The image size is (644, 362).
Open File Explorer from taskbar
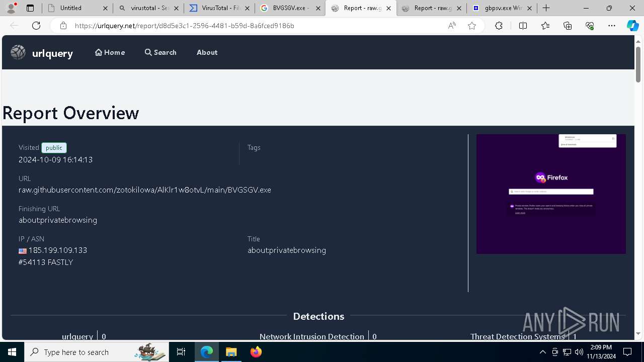(231, 352)
